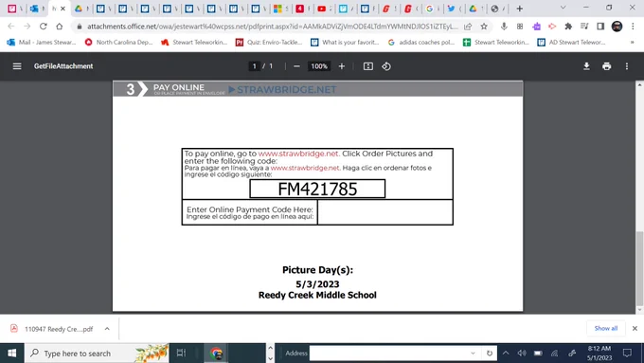Switch to the Twitter tab
644x363 pixels.
(x=451, y=9)
